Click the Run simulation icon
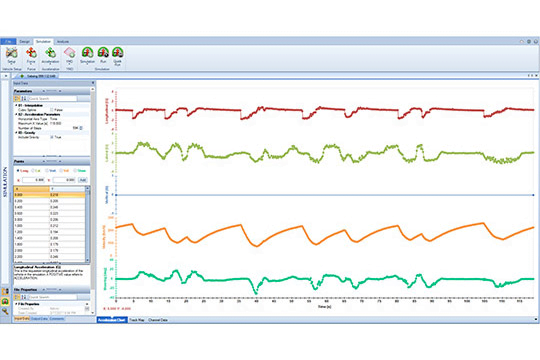Viewport: 540px width, 360px height. point(103,53)
